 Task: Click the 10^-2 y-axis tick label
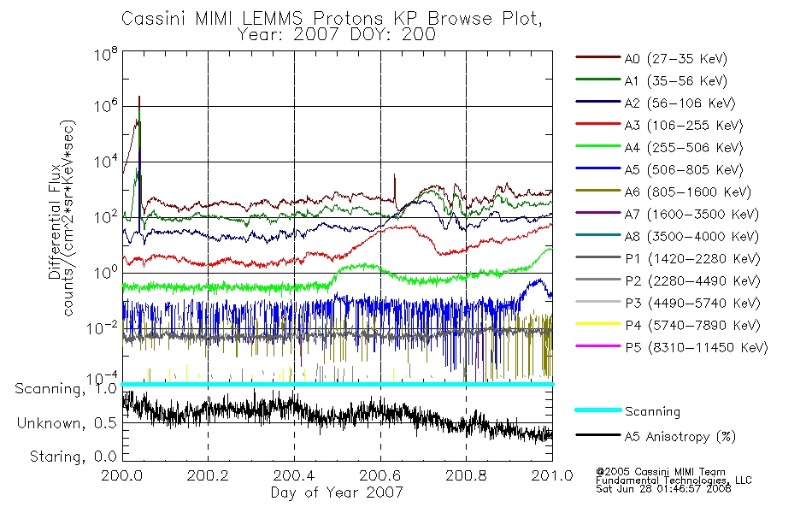(x=102, y=328)
